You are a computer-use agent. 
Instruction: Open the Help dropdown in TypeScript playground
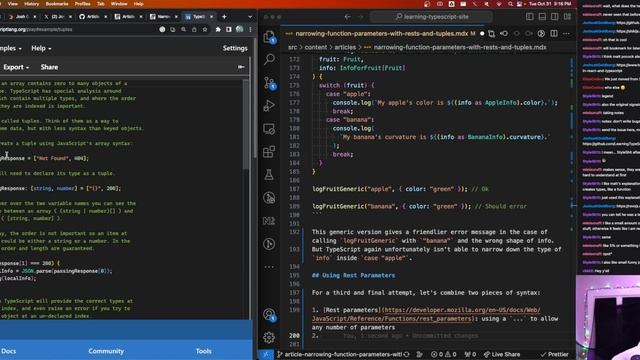point(41,48)
